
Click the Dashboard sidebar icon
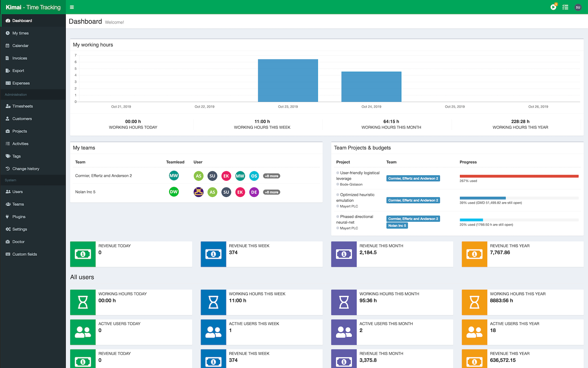tap(8, 21)
